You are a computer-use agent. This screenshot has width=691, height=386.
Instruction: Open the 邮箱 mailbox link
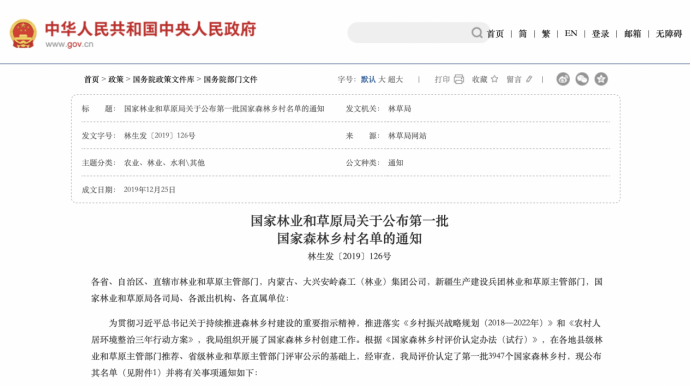tap(632, 34)
